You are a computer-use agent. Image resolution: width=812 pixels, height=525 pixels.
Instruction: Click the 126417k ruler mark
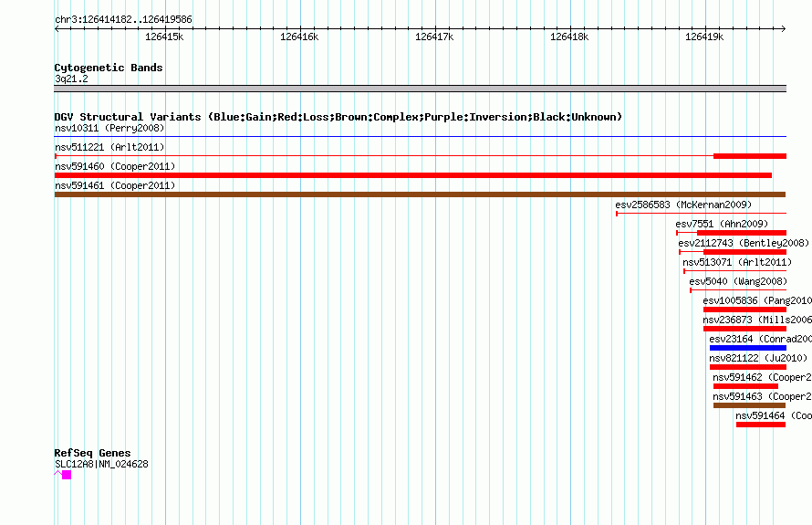pos(434,37)
